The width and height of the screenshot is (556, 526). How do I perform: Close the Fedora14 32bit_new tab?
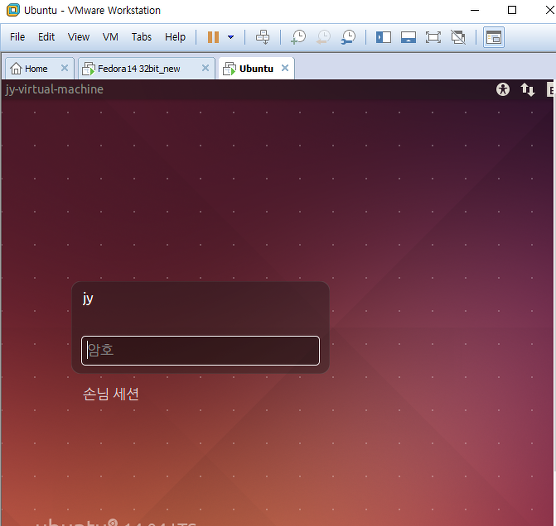pos(205,68)
